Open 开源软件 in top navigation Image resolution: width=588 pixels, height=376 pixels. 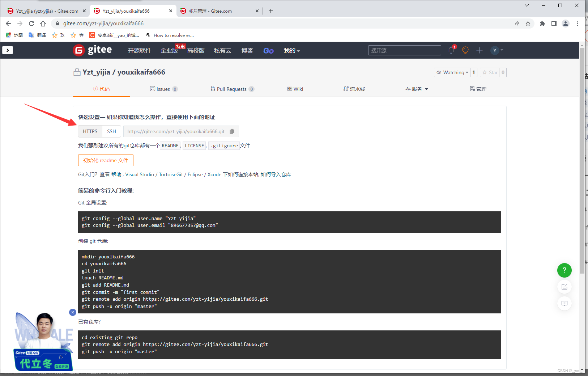coord(140,50)
